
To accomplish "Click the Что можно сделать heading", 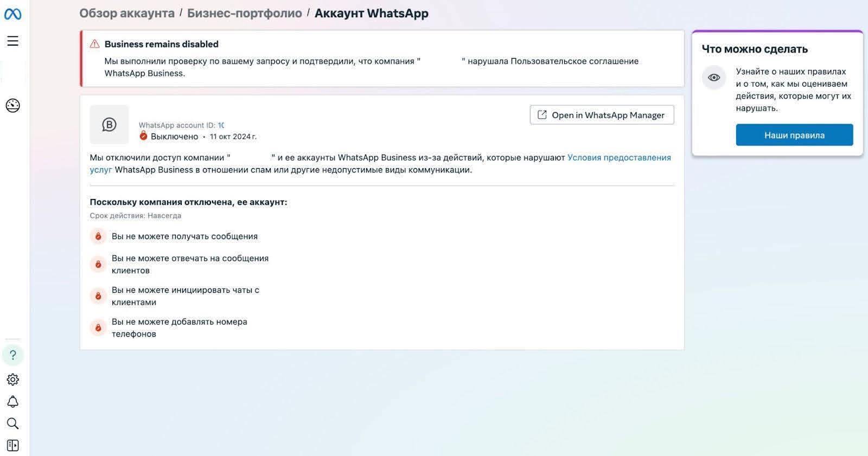I will pyautogui.click(x=755, y=49).
